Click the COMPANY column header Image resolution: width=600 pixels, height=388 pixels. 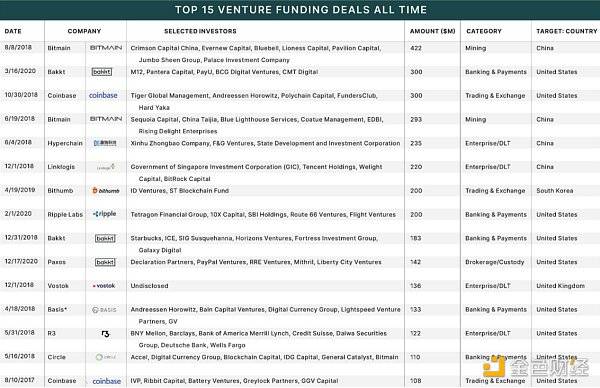(x=84, y=31)
